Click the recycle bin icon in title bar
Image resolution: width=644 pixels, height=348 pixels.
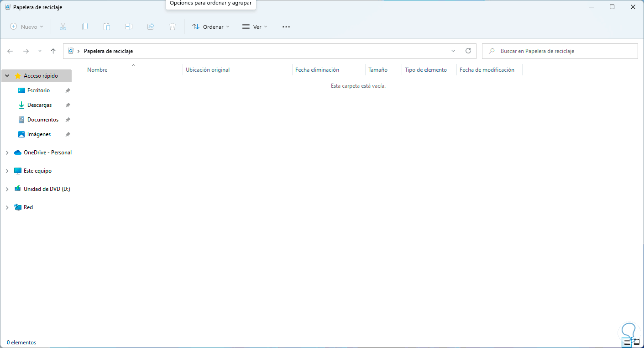8,7
